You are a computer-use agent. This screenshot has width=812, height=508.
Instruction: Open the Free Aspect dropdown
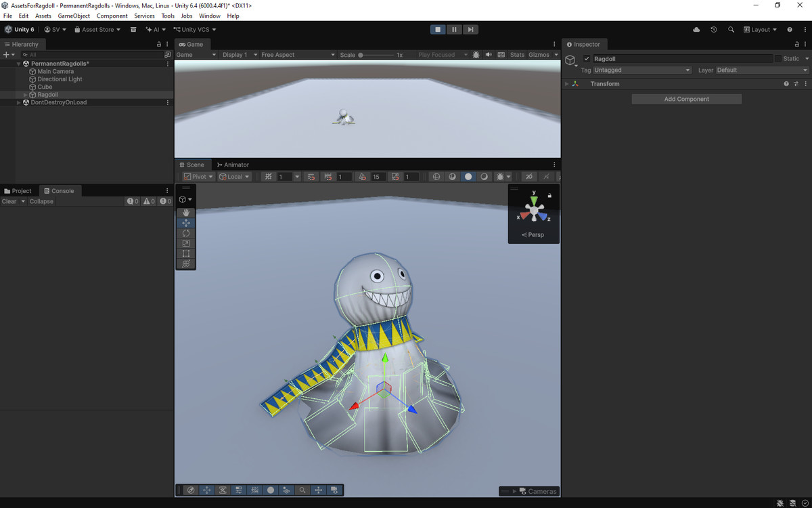click(x=298, y=55)
